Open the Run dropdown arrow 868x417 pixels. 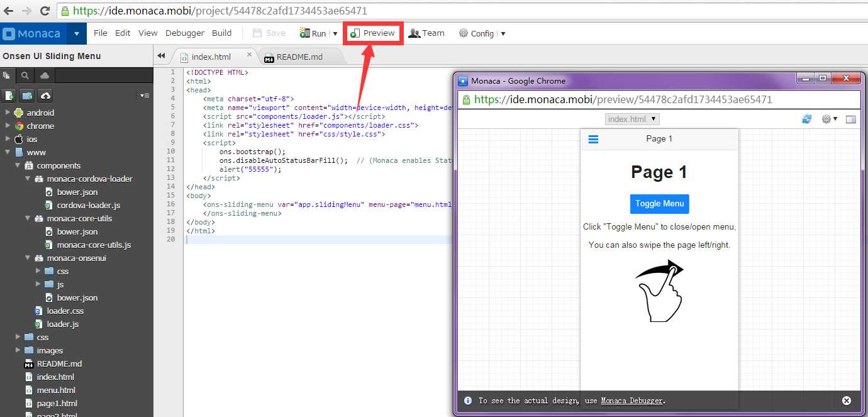coord(335,34)
